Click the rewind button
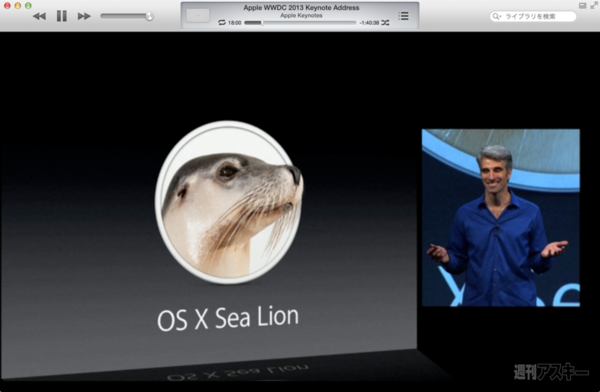 [39, 16]
